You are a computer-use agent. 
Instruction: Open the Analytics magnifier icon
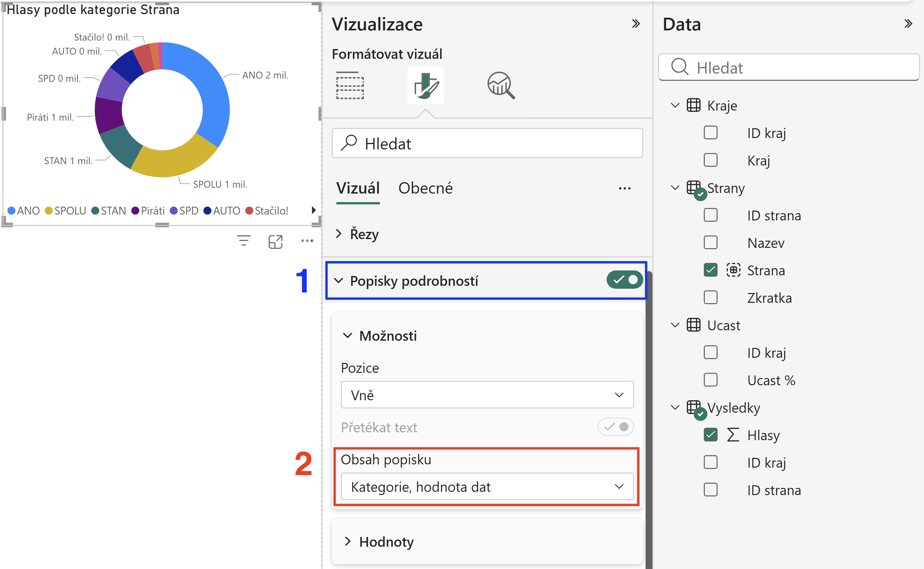501,85
